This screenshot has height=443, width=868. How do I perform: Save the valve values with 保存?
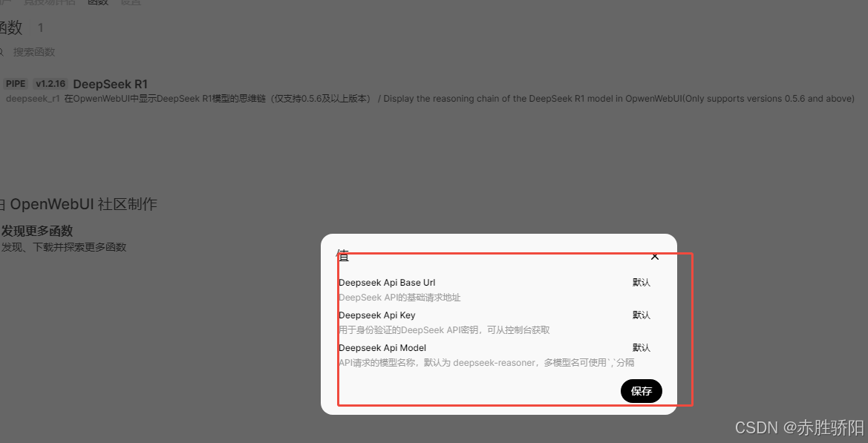(641, 391)
